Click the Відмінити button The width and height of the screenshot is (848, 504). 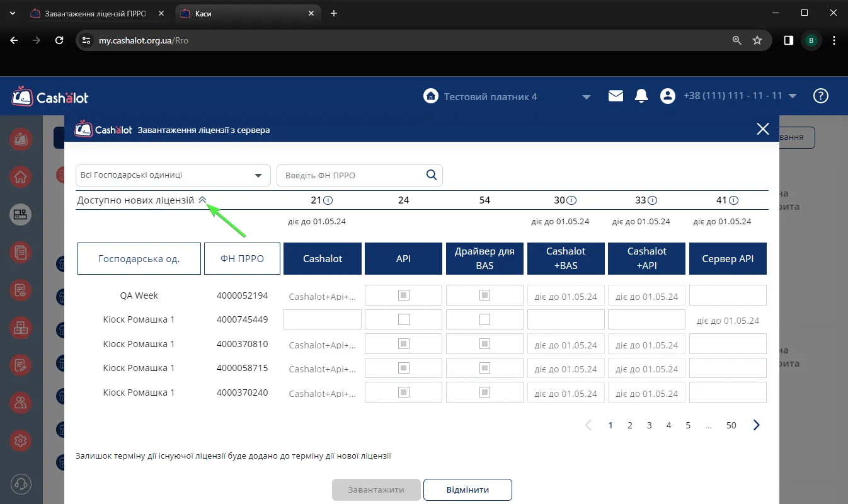[x=467, y=490]
